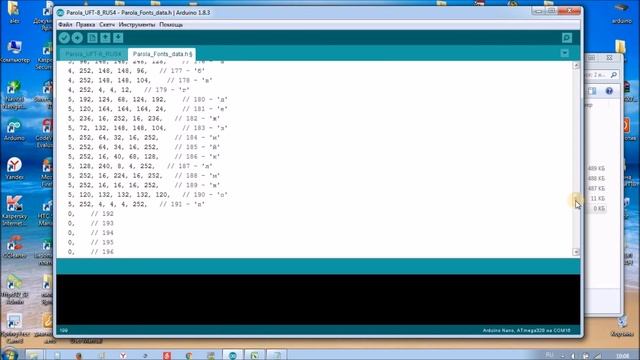The width and height of the screenshot is (640, 360).
Task: Open the Инструменты menu
Action: click(x=137, y=25)
